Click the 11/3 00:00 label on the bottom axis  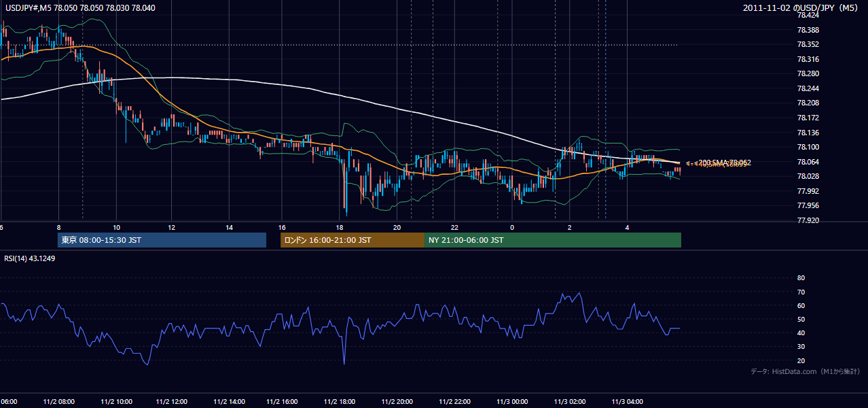[x=512, y=402]
